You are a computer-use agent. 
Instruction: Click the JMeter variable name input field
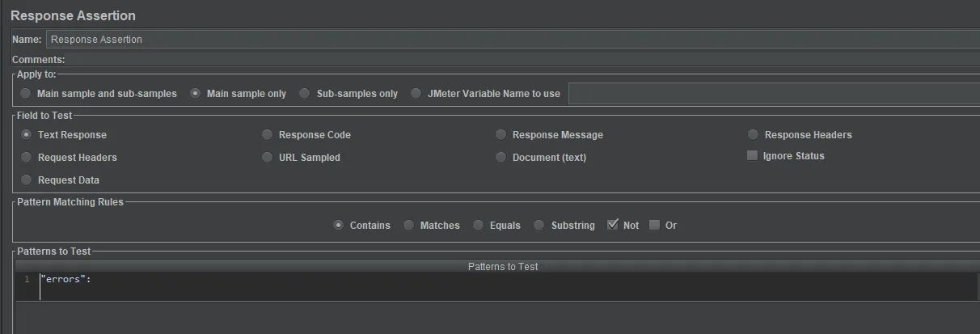tap(773, 94)
